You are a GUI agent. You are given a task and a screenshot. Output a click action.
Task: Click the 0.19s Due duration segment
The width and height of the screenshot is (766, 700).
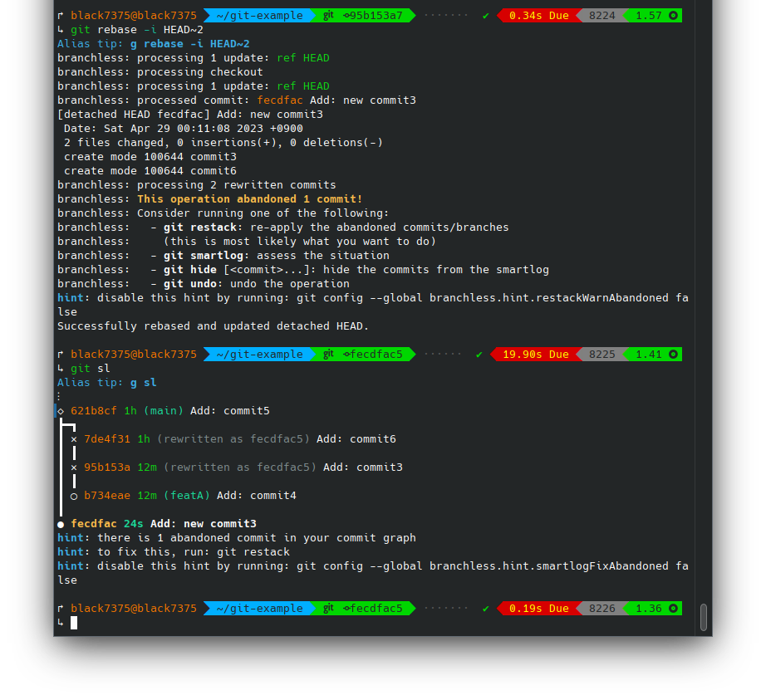tap(539, 608)
